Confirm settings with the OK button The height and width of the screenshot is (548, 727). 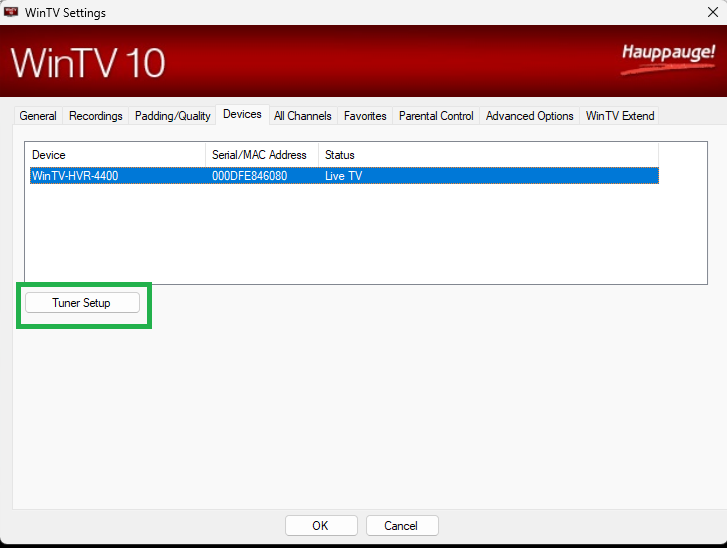[x=321, y=525]
